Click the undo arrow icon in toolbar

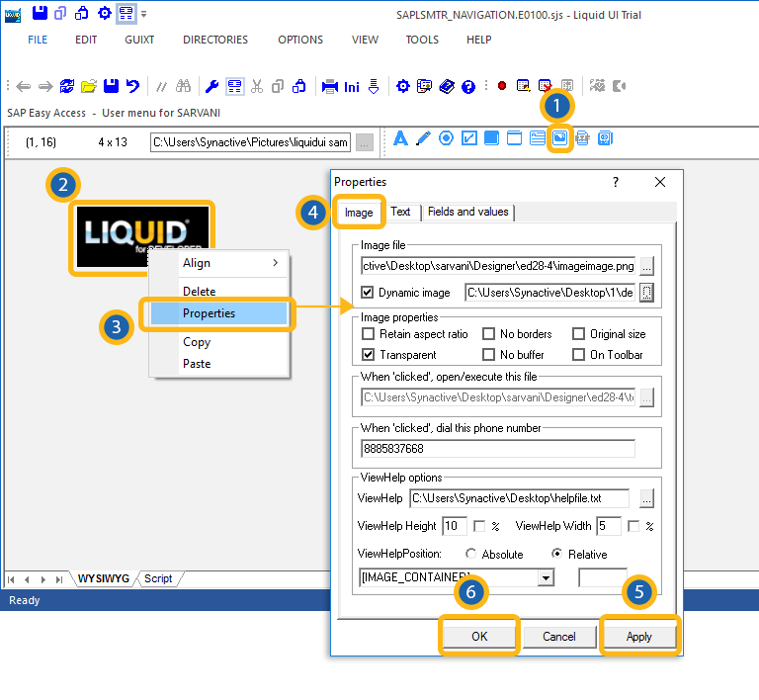coord(132,86)
